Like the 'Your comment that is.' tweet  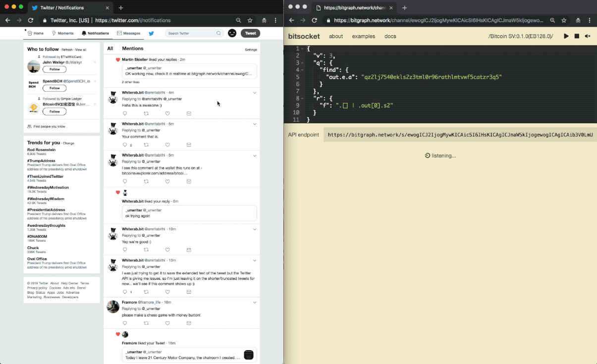(167, 145)
